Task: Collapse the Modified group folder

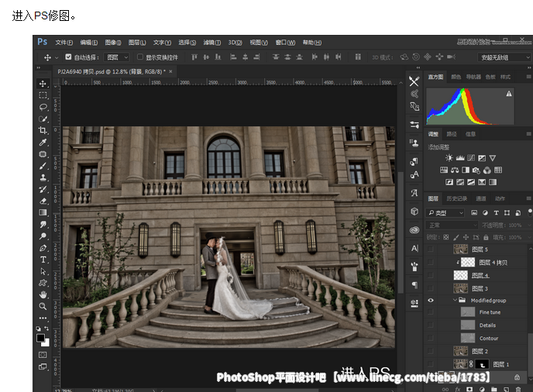Action: 455,300
